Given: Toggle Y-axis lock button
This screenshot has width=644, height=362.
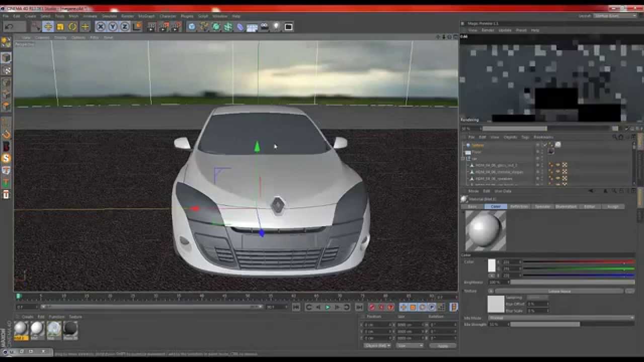Looking at the screenshot, I should (113, 27).
